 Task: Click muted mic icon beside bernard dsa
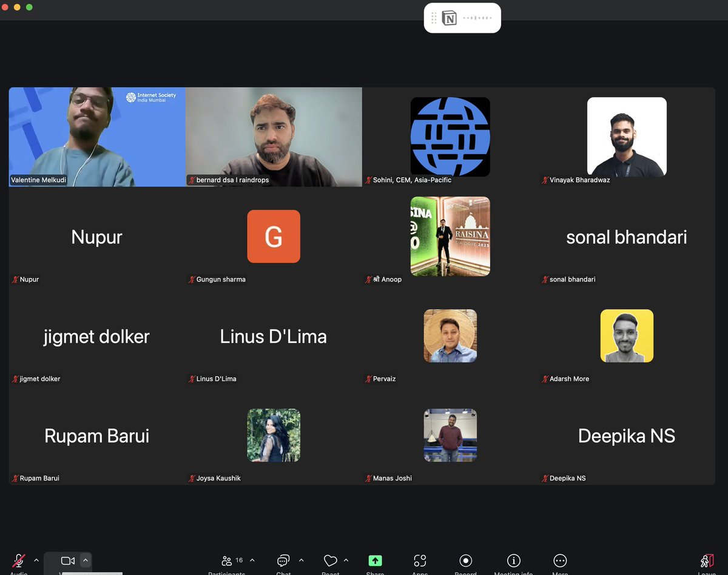192,180
